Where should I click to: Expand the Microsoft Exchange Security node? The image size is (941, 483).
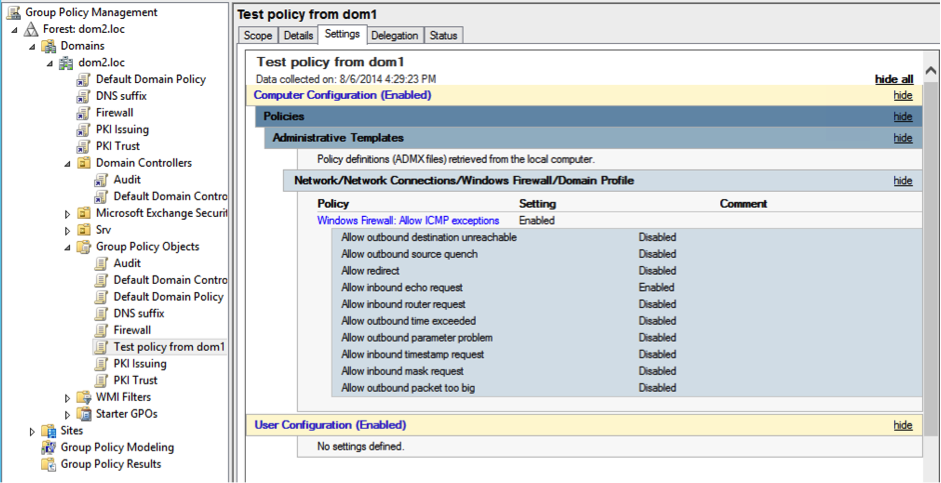click(x=68, y=213)
